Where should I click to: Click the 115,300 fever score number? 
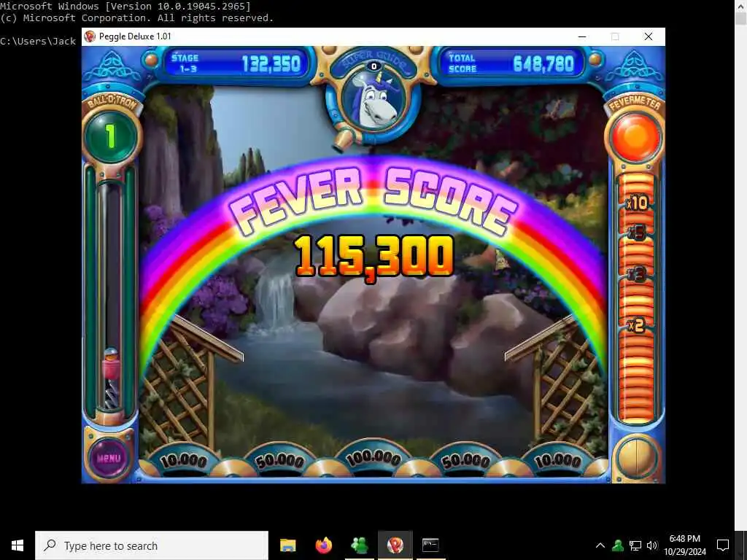(374, 257)
